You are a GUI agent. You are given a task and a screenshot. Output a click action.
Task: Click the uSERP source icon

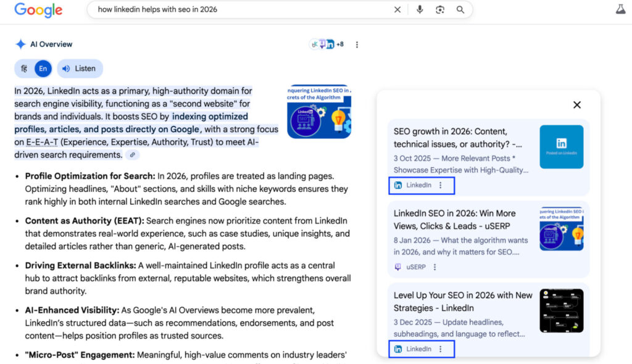point(399,267)
